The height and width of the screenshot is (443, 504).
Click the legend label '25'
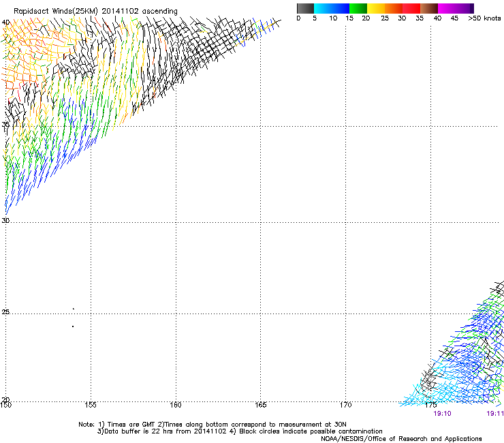385,18
